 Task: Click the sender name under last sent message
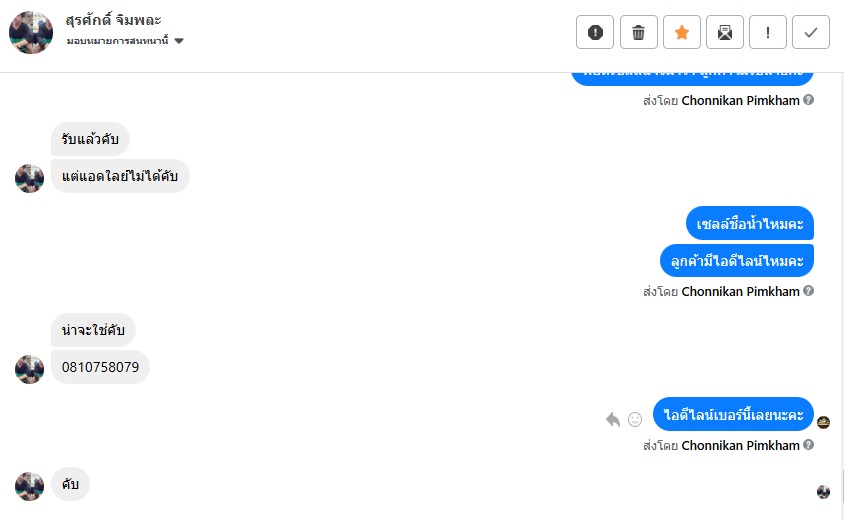pyautogui.click(x=740, y=445)
